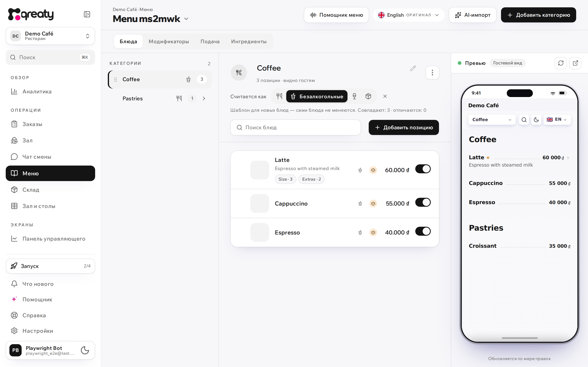Open the English language dropdown
Screen dimensions: 588x367
coord(409,15)
